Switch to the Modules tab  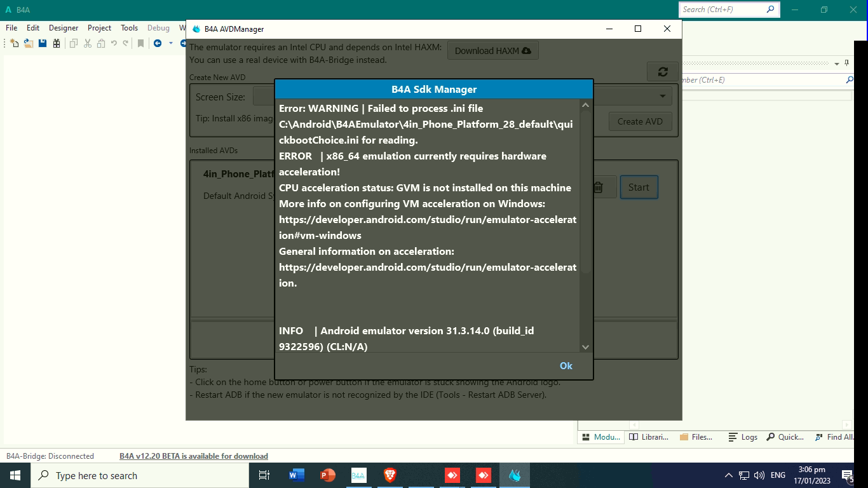point(600,437)
